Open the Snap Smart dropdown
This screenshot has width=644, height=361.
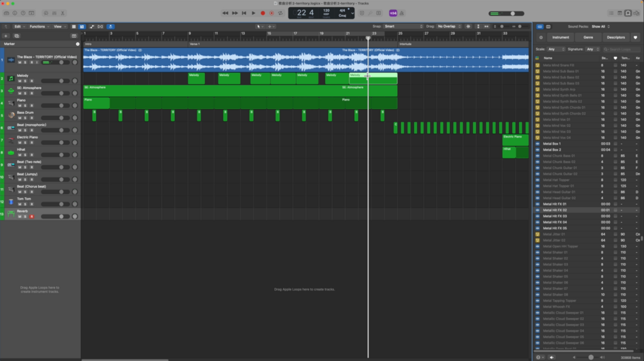tap(403, 27)
